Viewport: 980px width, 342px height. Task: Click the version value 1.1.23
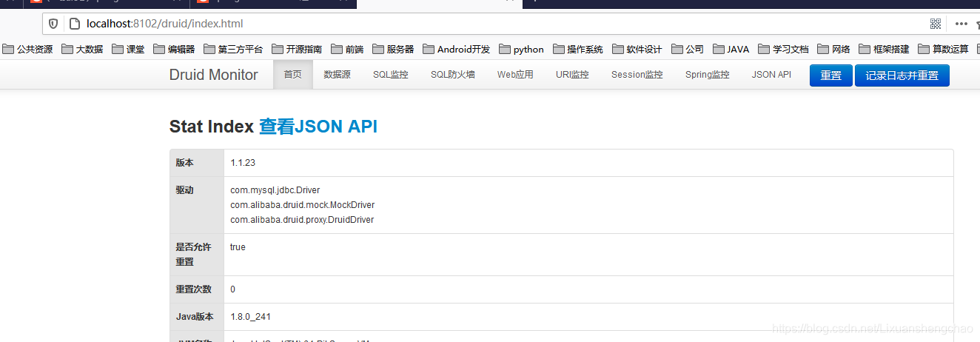pyautogui.click(x=243, y=163)
